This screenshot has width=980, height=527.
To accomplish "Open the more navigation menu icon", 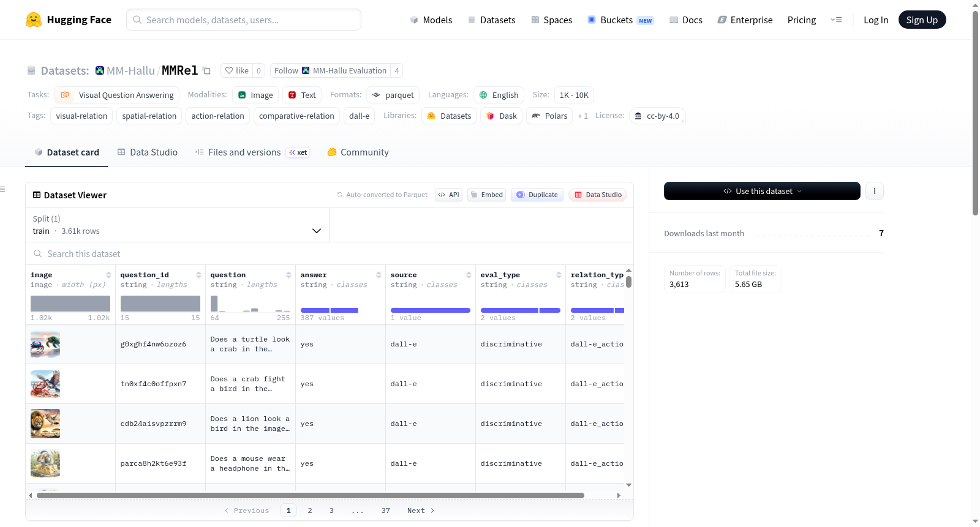I will 836,20.
